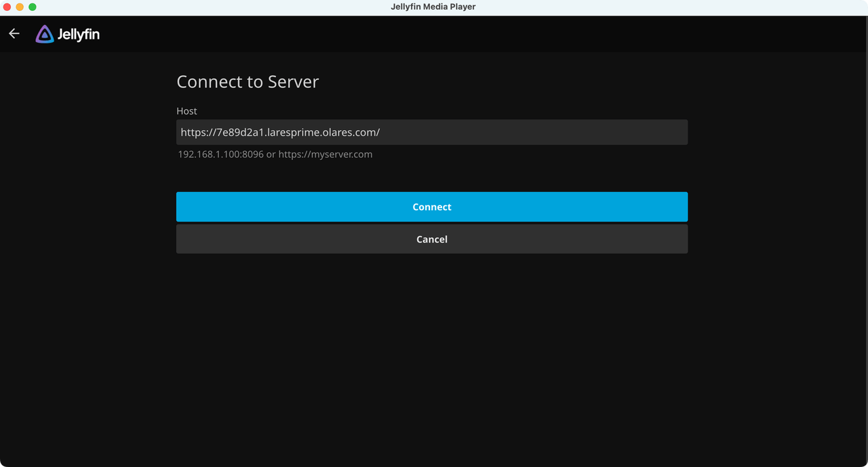Image resolution: width=868 pixels, height=467 pixels.
Task: Click the back navigation icon top left
Action: click(14, 33)
